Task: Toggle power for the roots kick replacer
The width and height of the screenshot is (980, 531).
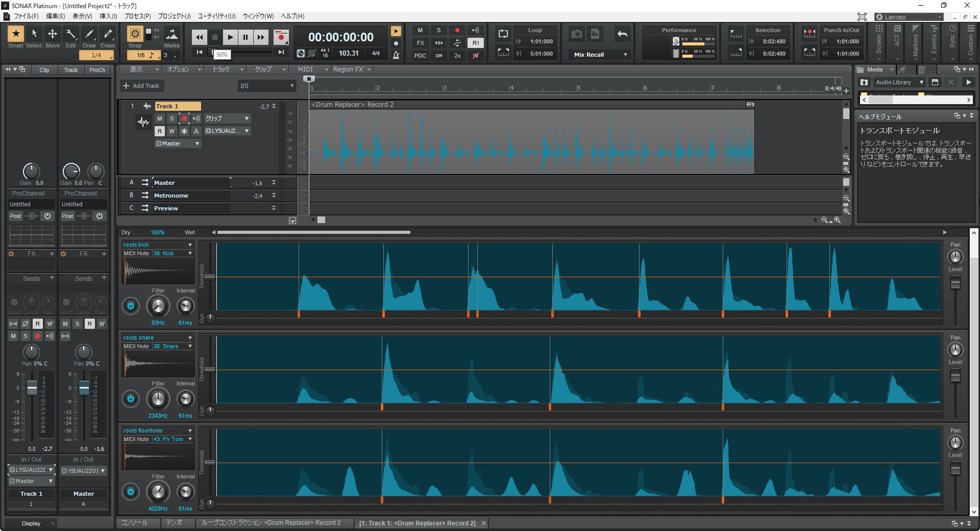Action: coord(131,306)
